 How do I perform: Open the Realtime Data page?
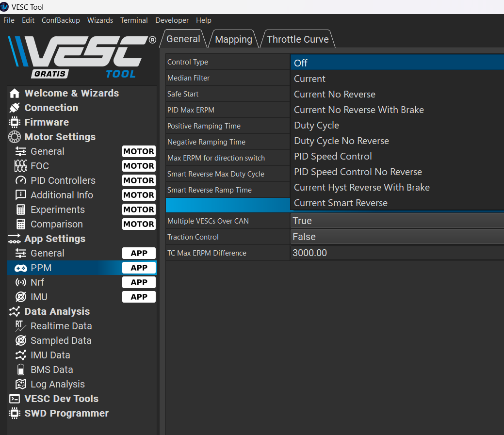pos(82,326)
